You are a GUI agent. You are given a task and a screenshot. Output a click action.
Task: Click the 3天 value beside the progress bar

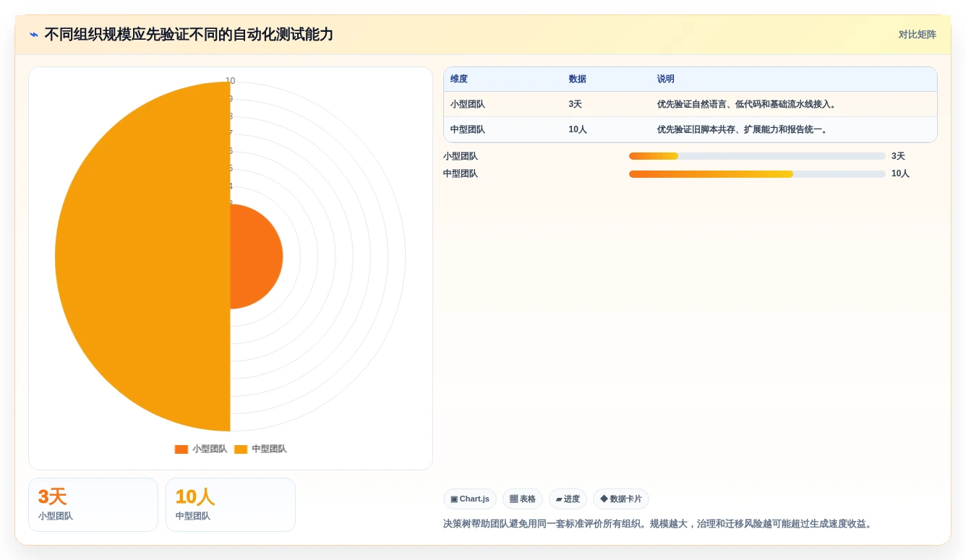click(x=898, y=156)
